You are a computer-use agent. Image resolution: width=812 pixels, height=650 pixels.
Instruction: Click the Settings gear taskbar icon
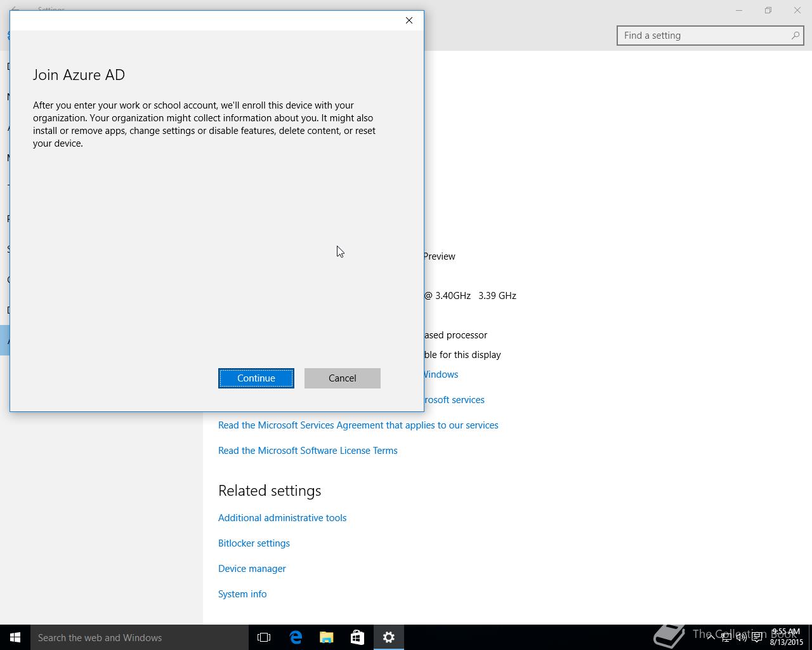pyautogui.click(x=388, y=637)
